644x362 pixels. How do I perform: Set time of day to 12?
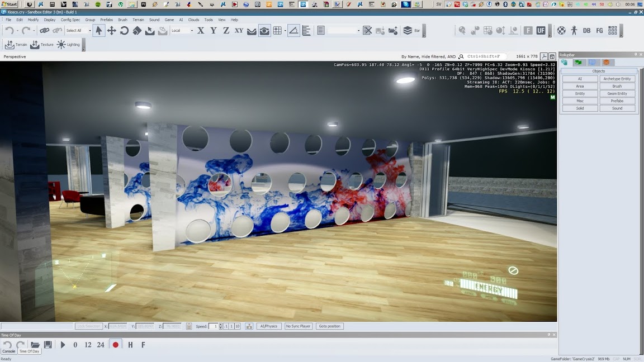88,345
